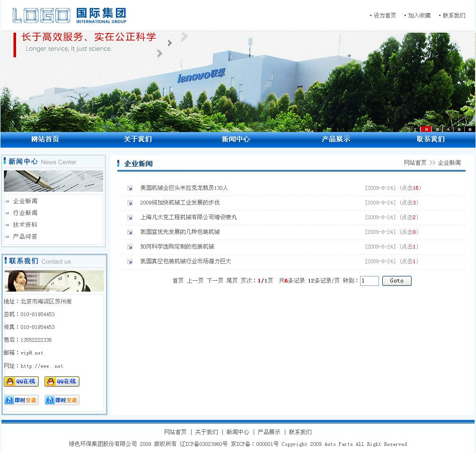Viewport: 476px width, 453px height.
Task: Click the first 即时交谈 badge
Action: [21, 400]
